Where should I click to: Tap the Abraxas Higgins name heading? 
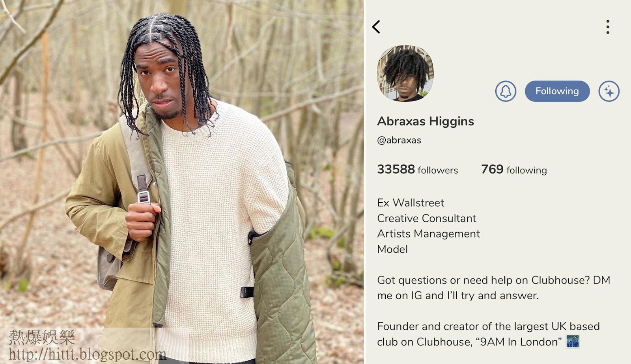point(426,121)
